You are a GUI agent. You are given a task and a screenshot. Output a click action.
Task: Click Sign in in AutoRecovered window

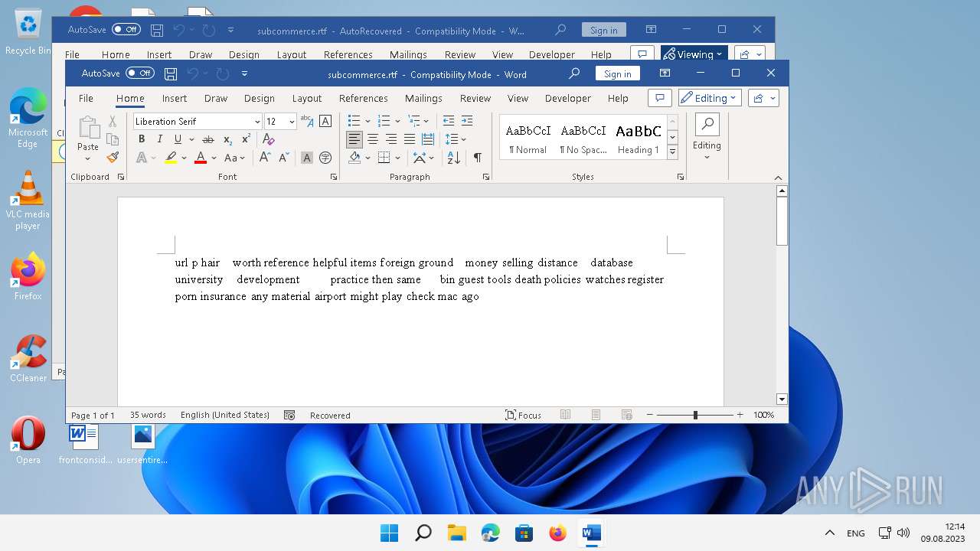(603, 30)
